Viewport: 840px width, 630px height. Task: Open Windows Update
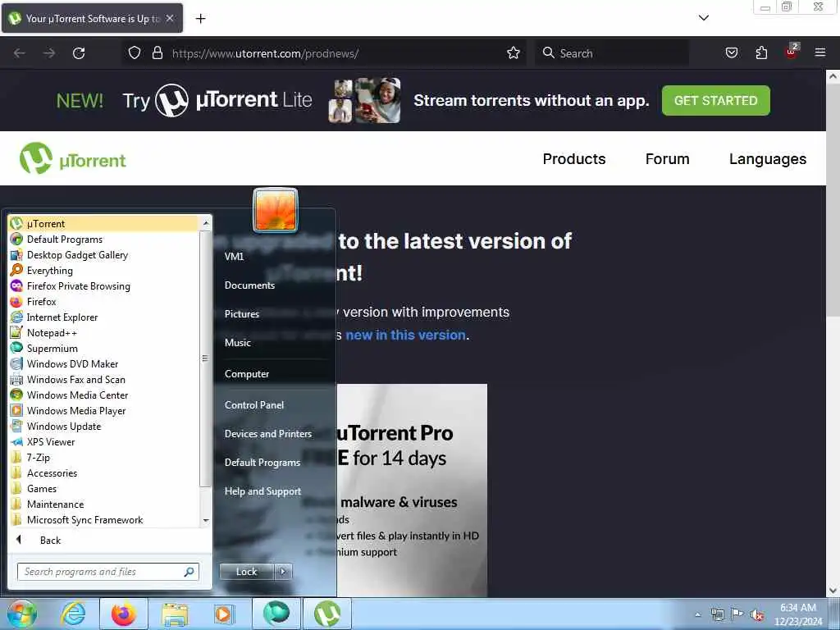[x=104, y=426]
